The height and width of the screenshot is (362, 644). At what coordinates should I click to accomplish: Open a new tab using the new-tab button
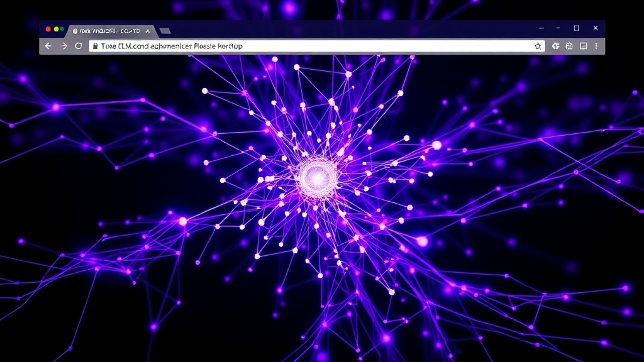click(x=165, y=31)
